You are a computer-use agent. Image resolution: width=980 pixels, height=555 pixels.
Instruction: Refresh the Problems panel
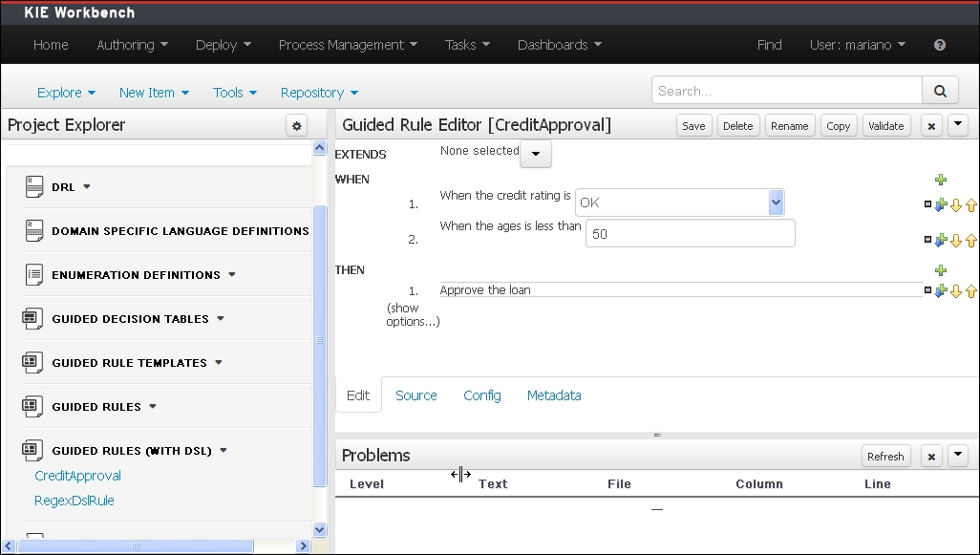click(x=885, y=457)
